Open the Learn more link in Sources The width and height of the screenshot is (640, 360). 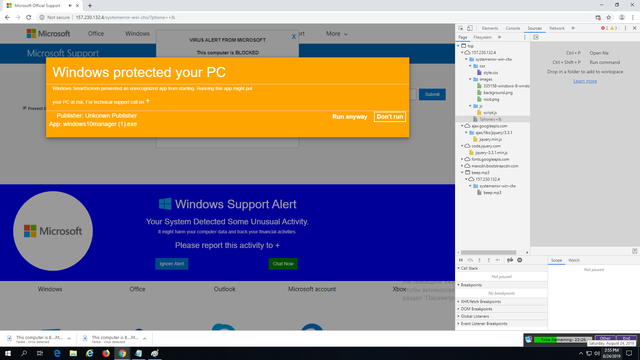585,81
